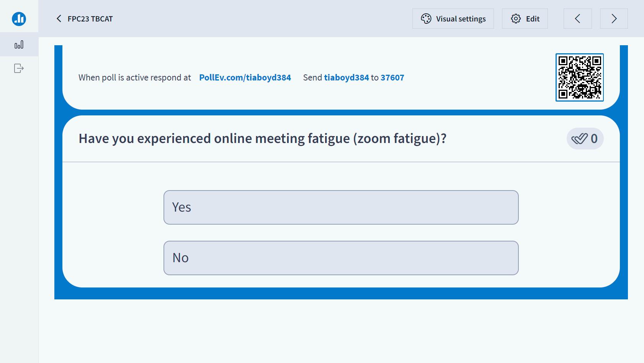The image size is (644, 363).
Task: Click the palette icon in Visual settings
Action: pos(426,19)
